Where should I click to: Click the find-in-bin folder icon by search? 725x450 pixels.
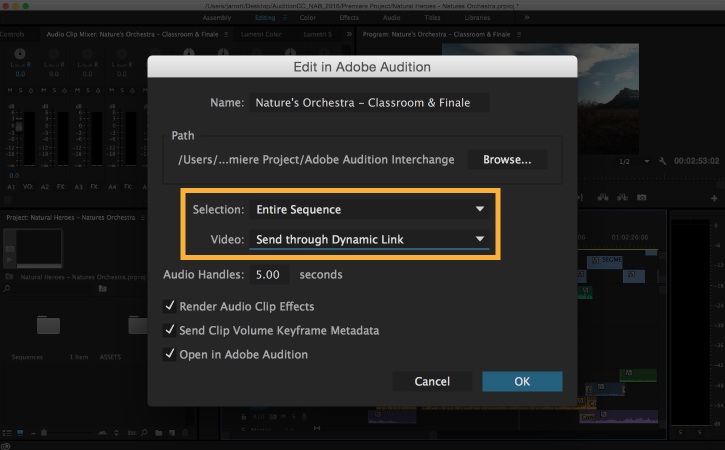[103, 289]
